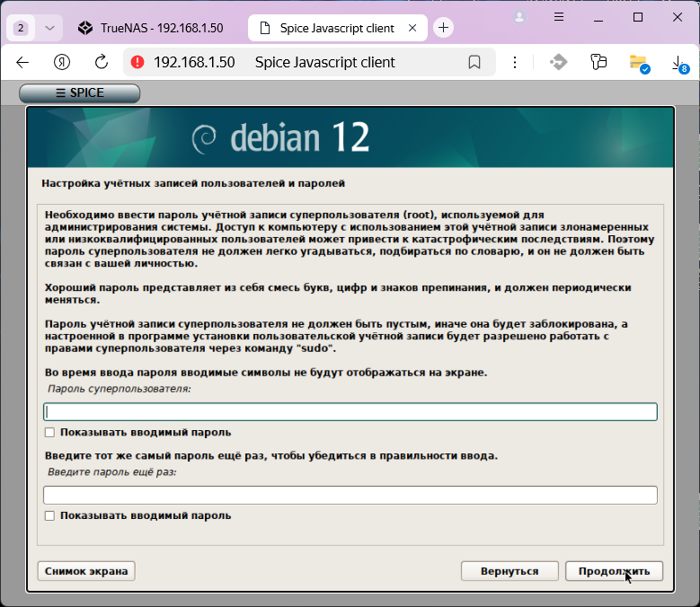This screenshot has width=700, height=607.
Task: Open the vertical three-dot page menu
Action: point(515,63)
